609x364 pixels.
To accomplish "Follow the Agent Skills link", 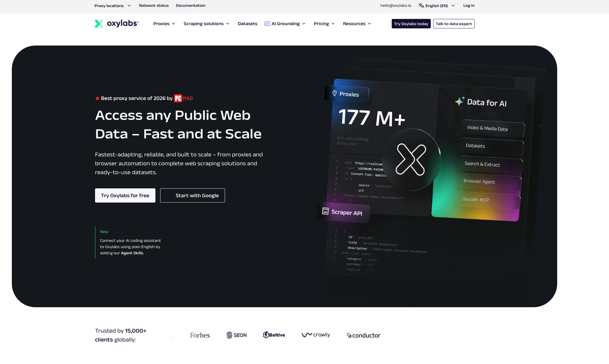I will [x=132, y=253].
